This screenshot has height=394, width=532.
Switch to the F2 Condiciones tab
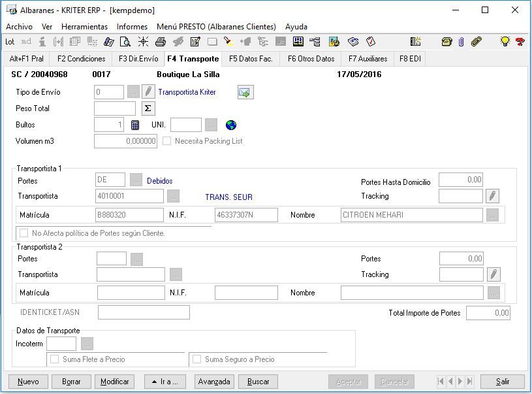(x=82, y=59)
